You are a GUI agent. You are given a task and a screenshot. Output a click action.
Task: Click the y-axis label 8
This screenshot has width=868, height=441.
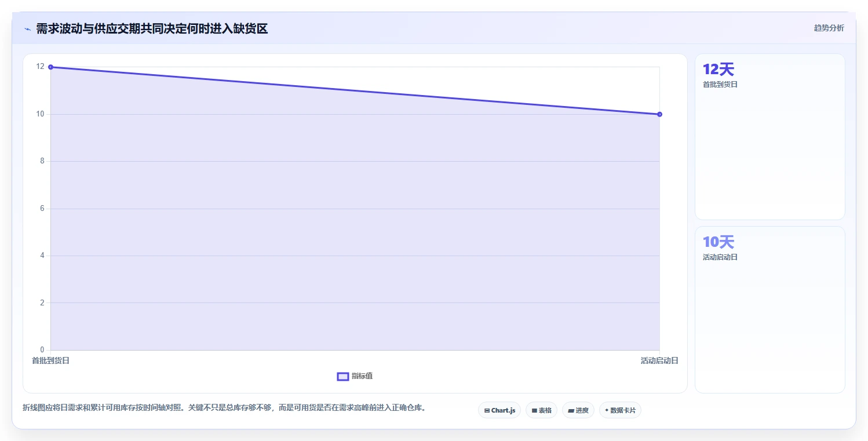coord(42,161)
